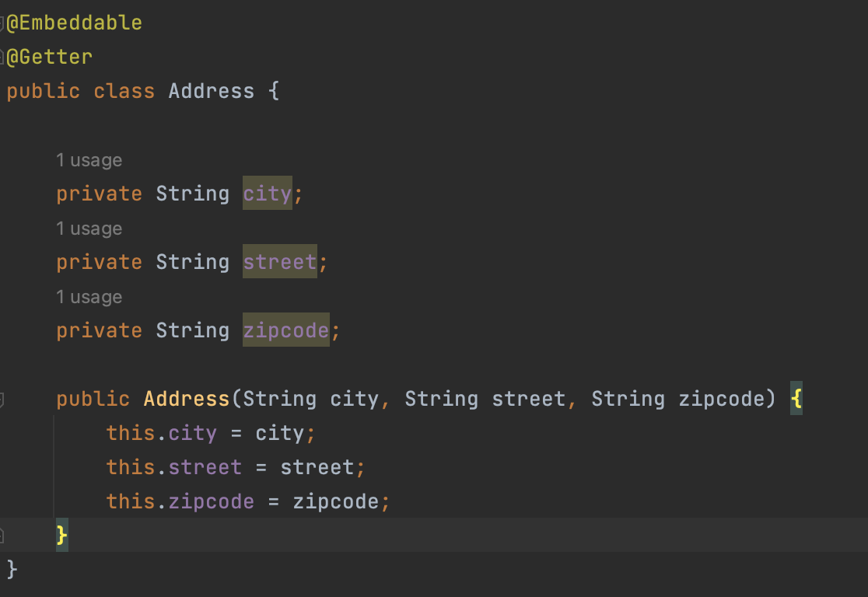Click this.city in the assignment
The height and width of the screenshot is (597, 868).
tap(162, 433)
